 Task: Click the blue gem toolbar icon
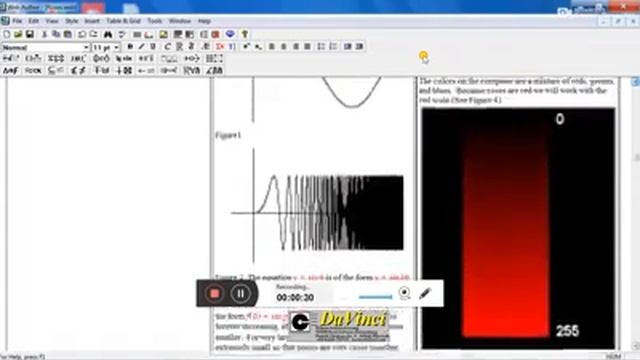[230, 34]
